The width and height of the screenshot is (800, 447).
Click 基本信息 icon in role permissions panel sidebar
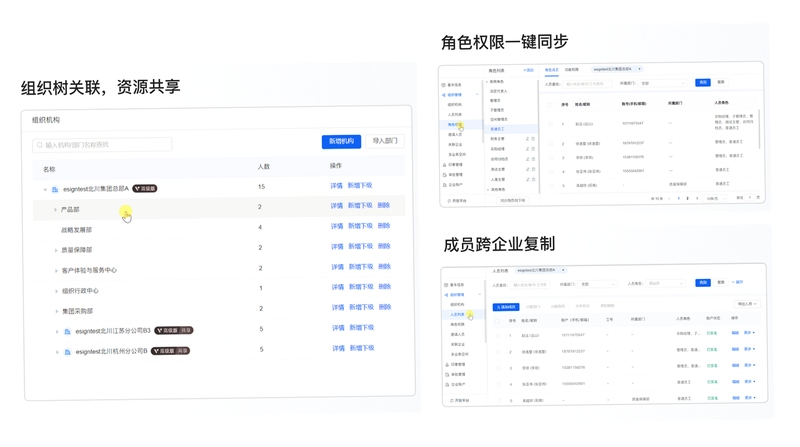point(443,85)
